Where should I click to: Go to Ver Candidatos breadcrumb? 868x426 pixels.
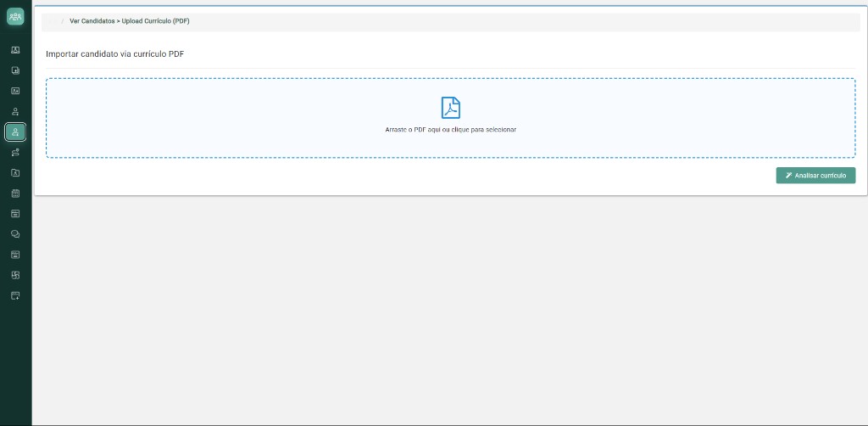tap(92, 21)
